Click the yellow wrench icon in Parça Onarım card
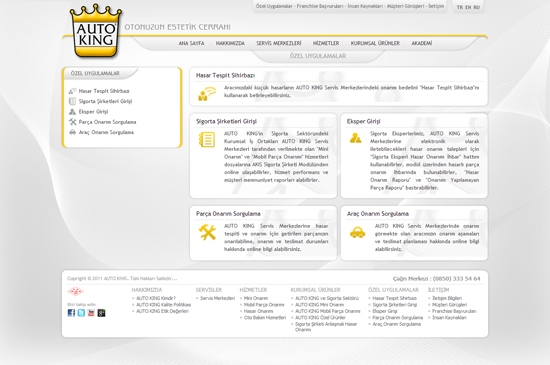This screenshot has height=365, width=550. click(207, 232)
